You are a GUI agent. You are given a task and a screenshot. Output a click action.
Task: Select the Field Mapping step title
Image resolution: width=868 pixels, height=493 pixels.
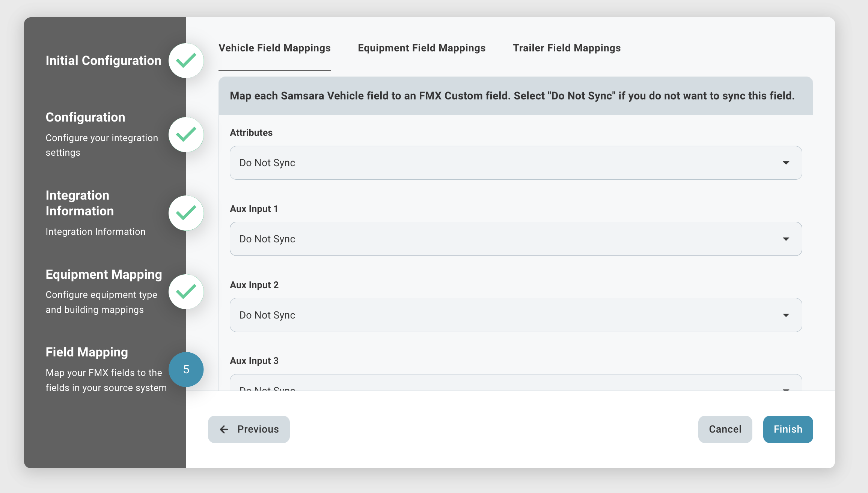pyautogui.click(x=87, y=352)
